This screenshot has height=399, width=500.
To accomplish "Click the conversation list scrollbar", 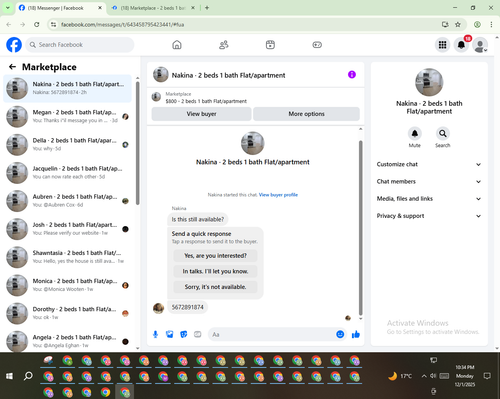I will 137,143.
